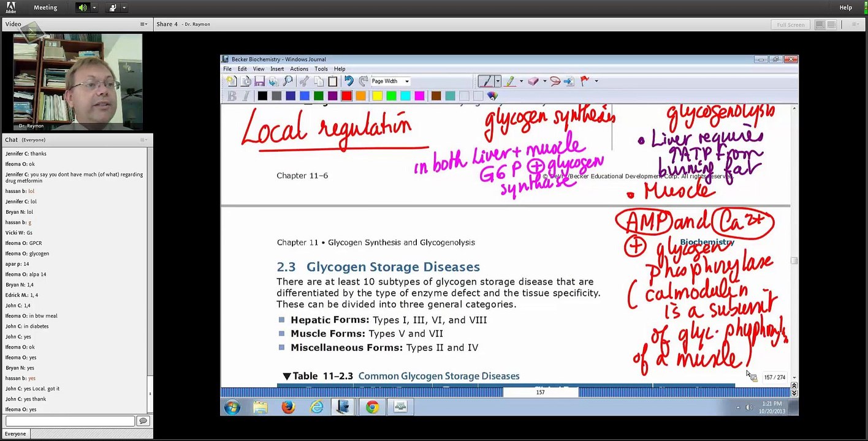Image resolution: width=868 pixels, height=441 pixels.
Task: Click the Cut scissors icon
Action: click(x=304, y=81)
